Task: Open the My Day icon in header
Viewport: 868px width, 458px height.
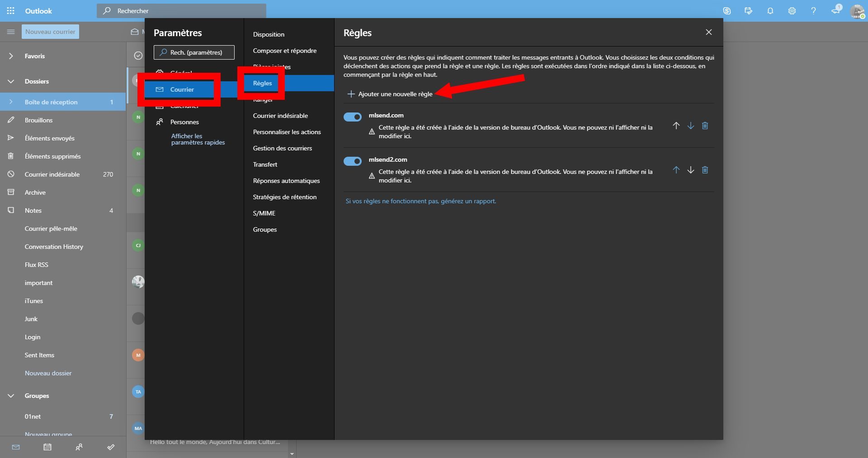Action: 749,11
